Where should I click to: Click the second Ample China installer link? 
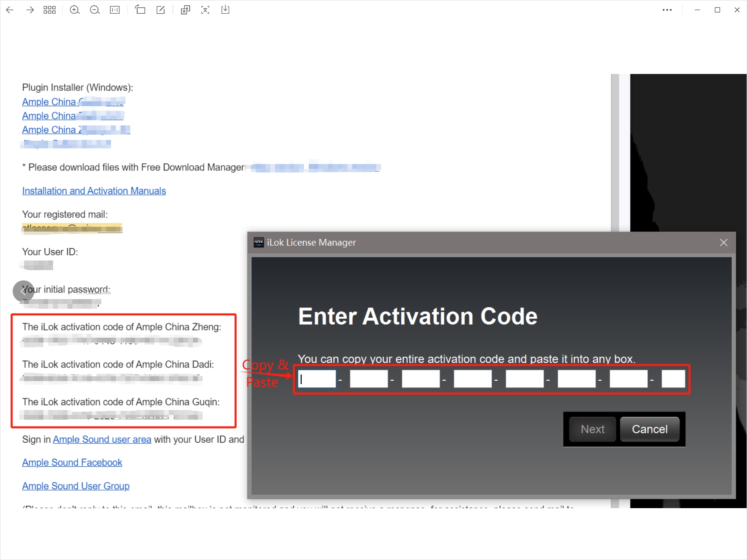point(73,116)
